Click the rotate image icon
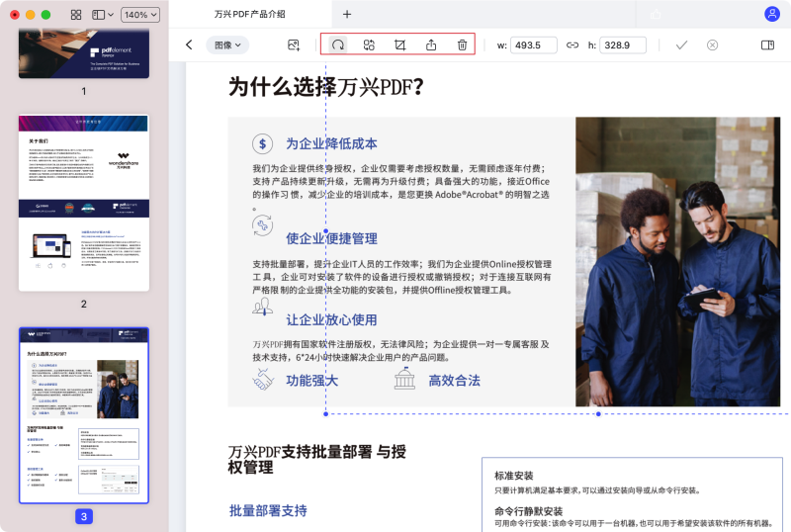The width and height of the screenshot is (791, 532). coord(338,45)
